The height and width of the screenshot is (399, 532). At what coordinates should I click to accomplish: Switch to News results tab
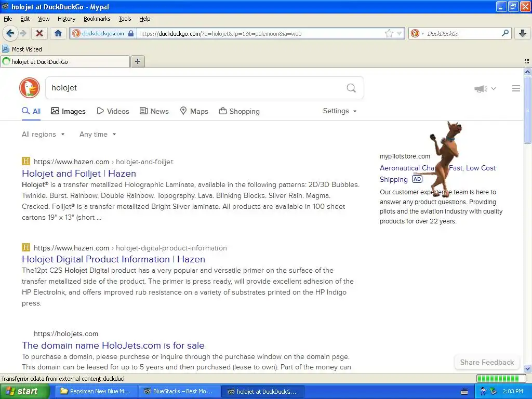coord(154,111)
